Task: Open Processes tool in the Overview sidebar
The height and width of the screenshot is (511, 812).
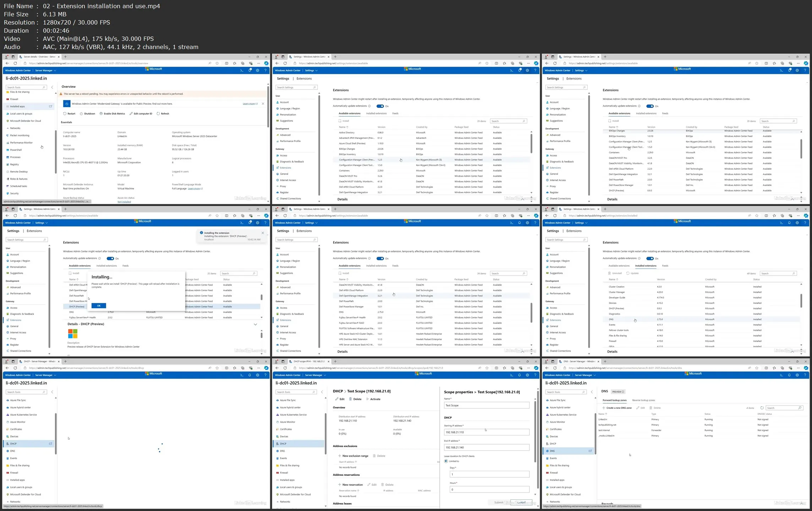Action: [x=15, y=157]
